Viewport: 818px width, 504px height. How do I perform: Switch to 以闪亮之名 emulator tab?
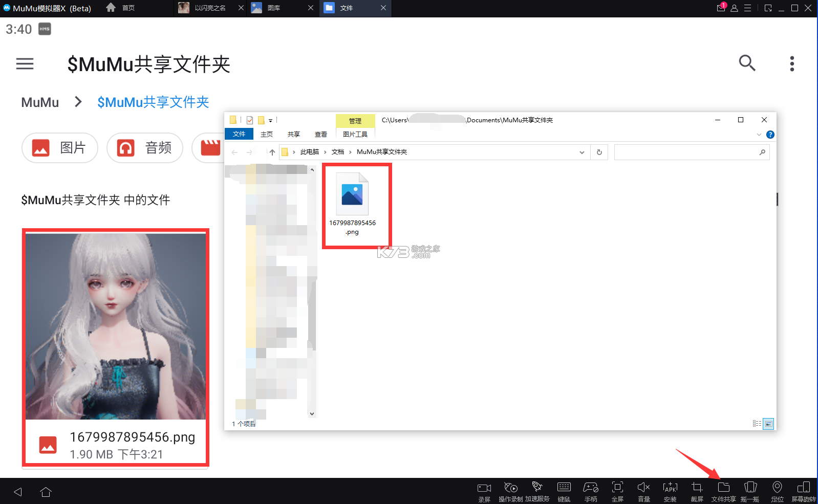(x=210, y=8)
